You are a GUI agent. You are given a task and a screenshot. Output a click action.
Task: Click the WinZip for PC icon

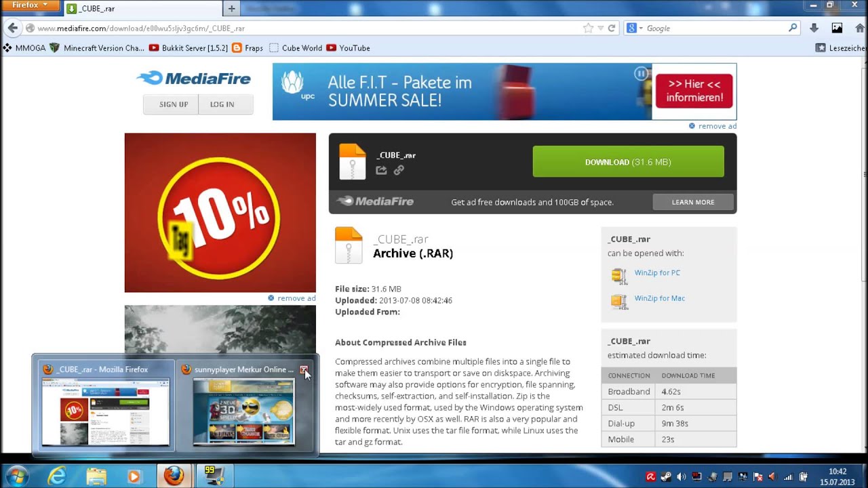(x=618, y=275)
